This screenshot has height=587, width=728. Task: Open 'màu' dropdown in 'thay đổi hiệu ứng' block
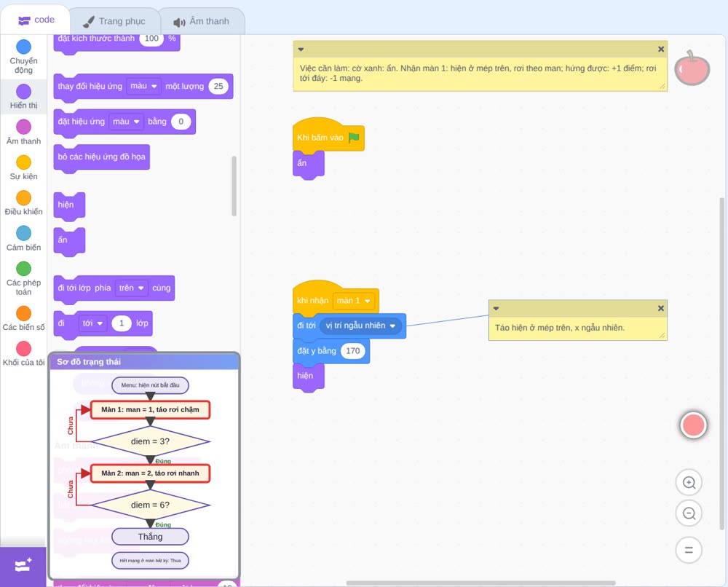(x=143, y=86)
